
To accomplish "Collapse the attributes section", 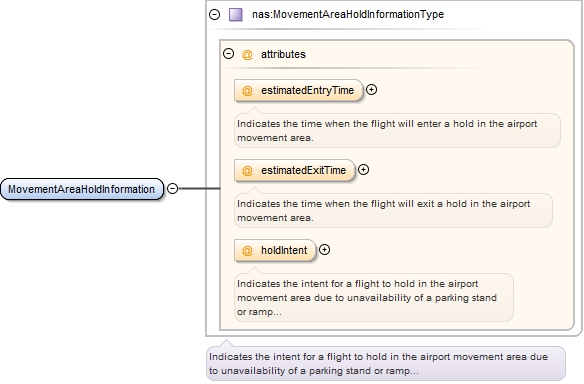I will (x=228, y=54).
